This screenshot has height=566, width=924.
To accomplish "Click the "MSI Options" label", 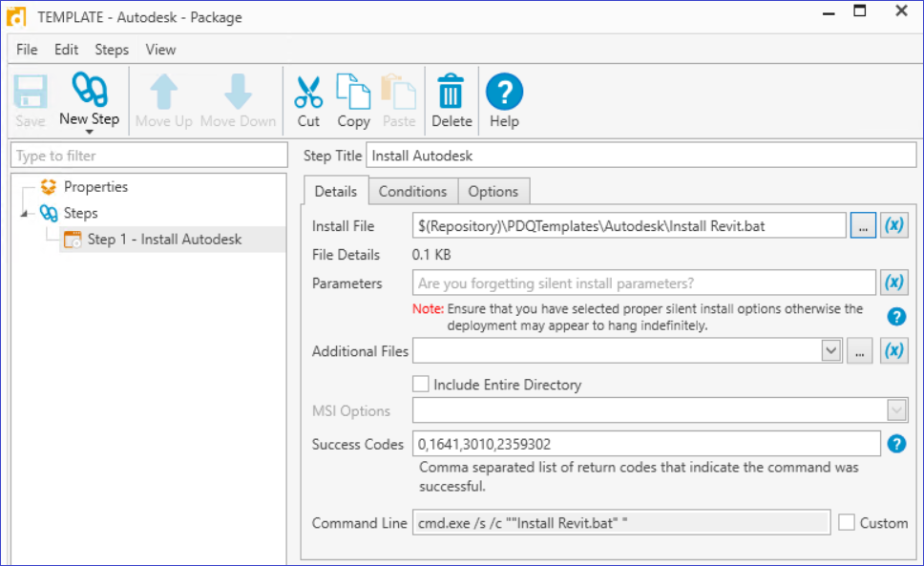I will pyautogui.click(x=351, y=410).
